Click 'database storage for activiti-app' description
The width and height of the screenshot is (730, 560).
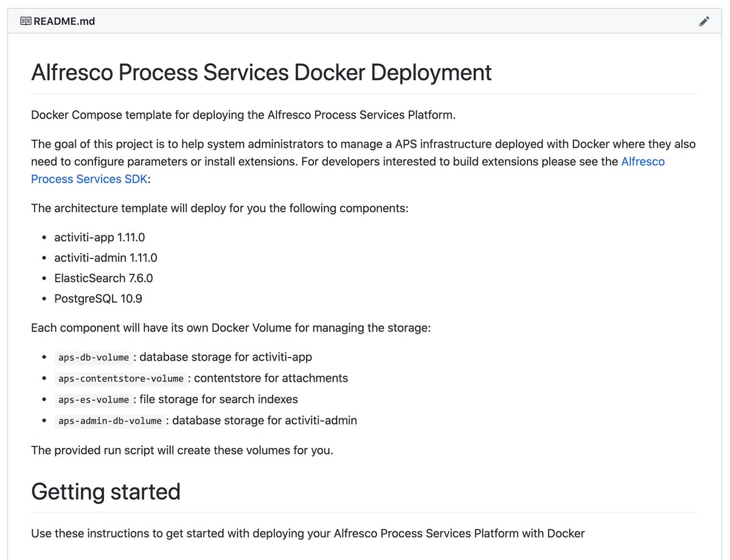226,357
